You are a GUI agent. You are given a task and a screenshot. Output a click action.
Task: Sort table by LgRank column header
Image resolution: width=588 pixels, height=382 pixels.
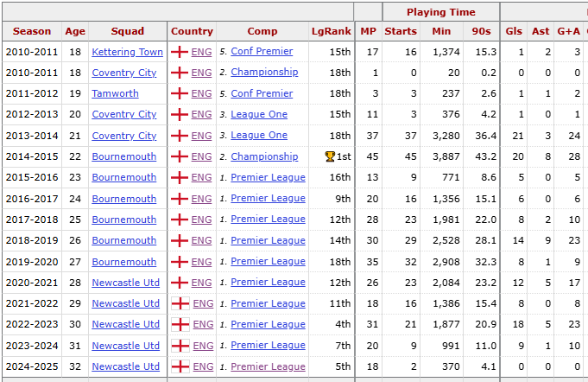tap(332, 31)
